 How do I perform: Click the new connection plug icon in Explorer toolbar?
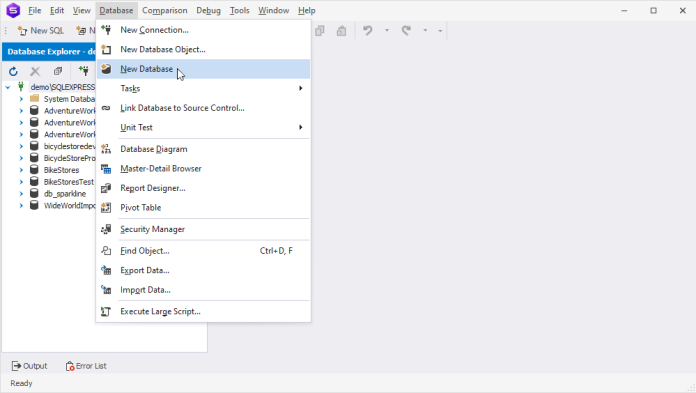[x=83, y=71]
